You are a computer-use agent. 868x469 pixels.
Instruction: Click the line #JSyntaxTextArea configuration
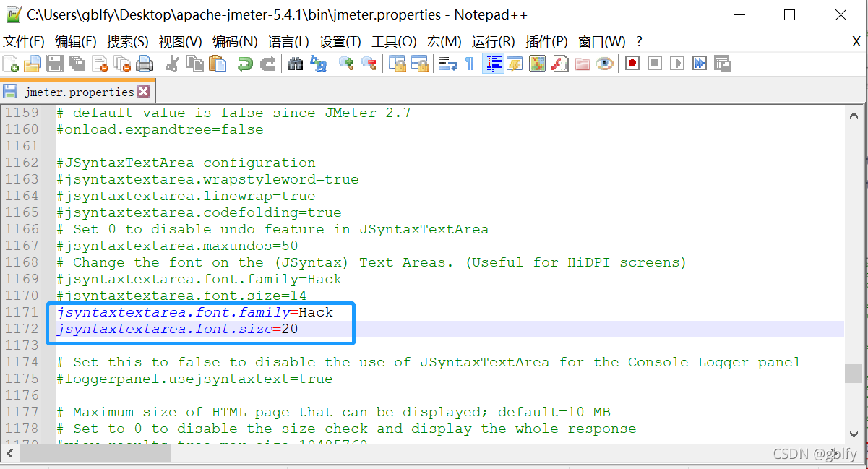click(x=186, y=163)
